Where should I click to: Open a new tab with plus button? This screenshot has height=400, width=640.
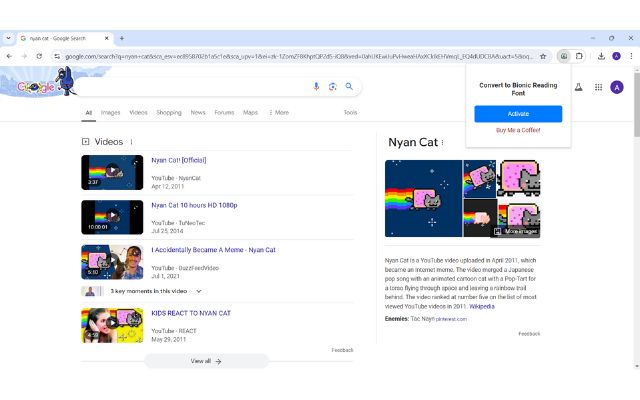pos(122,38)
